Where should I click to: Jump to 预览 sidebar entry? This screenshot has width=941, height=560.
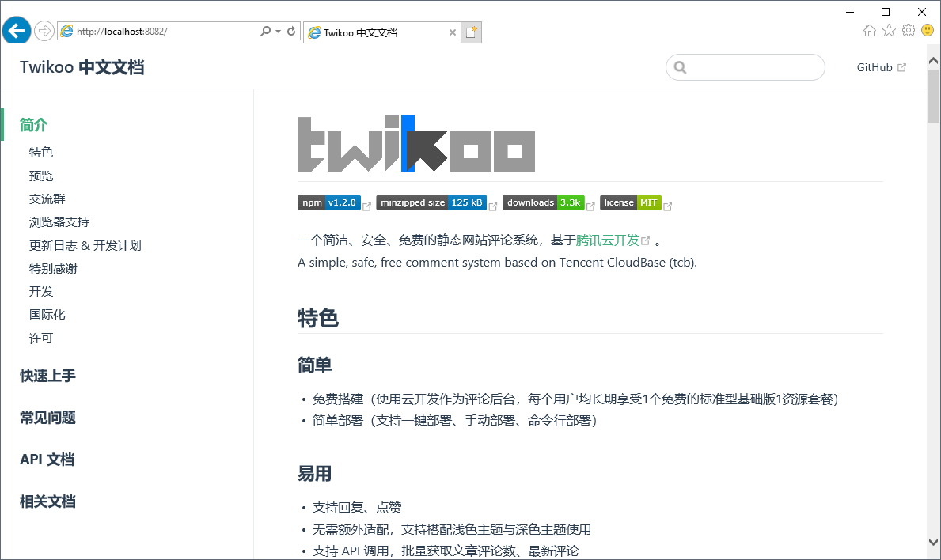(41, 176)
